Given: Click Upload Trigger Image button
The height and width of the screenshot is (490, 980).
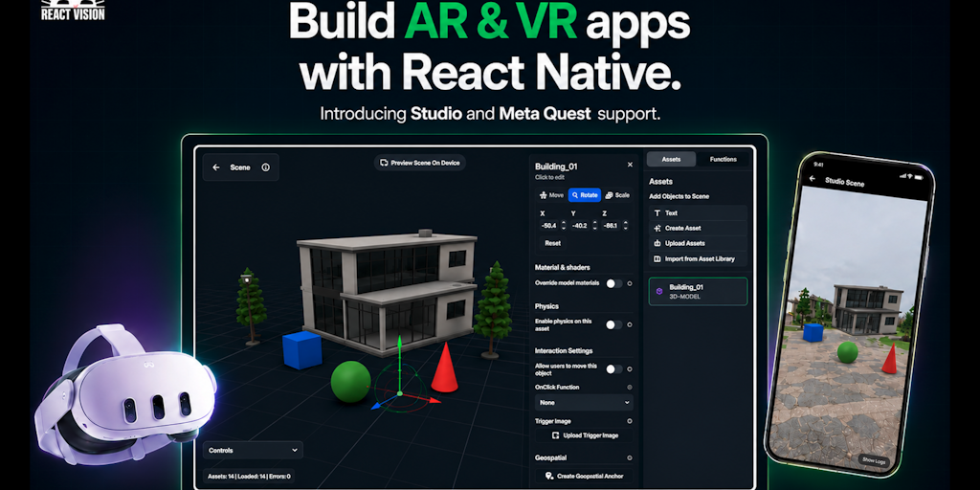Looking at the screenshot, I should click(585, 435).
